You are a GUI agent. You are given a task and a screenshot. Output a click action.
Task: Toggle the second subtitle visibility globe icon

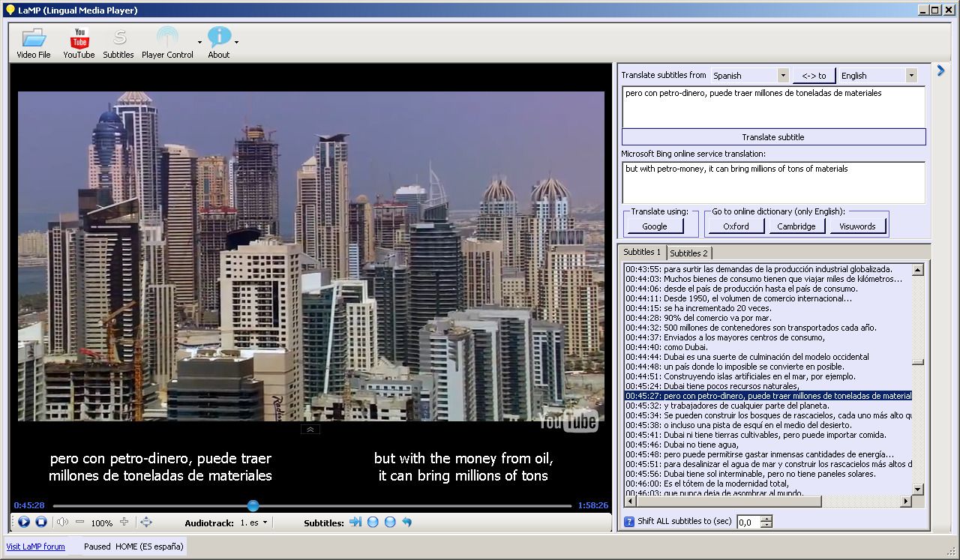[389, 523]
